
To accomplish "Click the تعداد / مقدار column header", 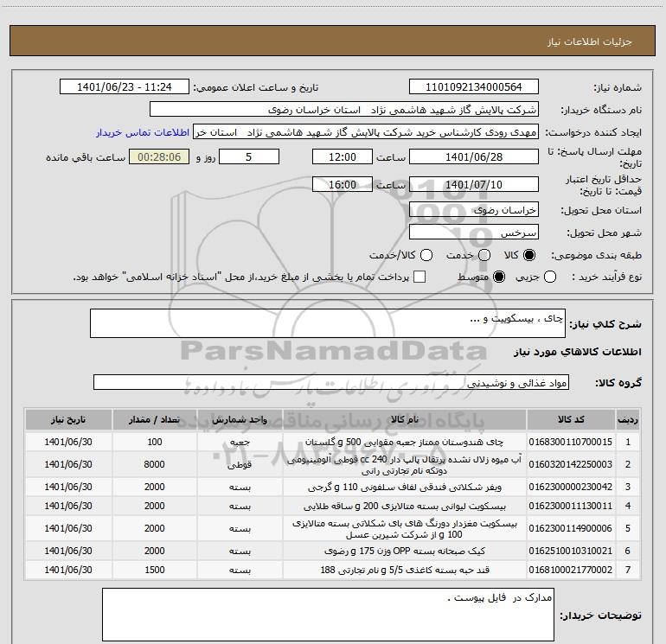I will [155, 420].
